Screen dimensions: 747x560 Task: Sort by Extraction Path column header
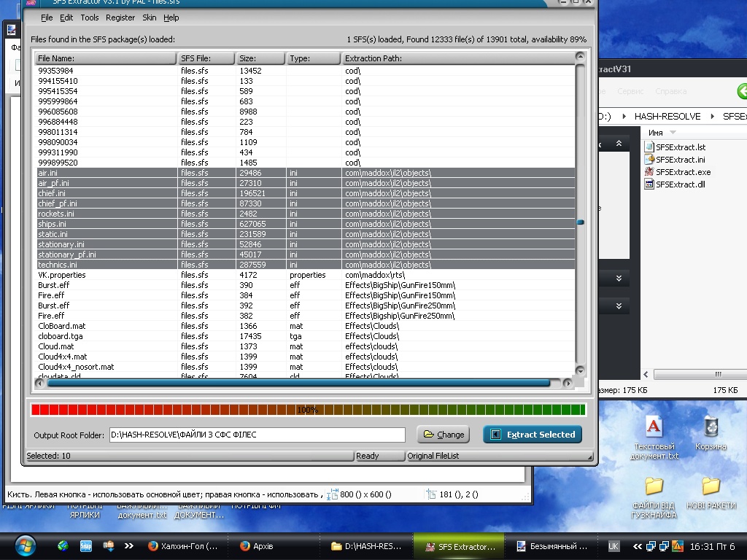[459, 58]
